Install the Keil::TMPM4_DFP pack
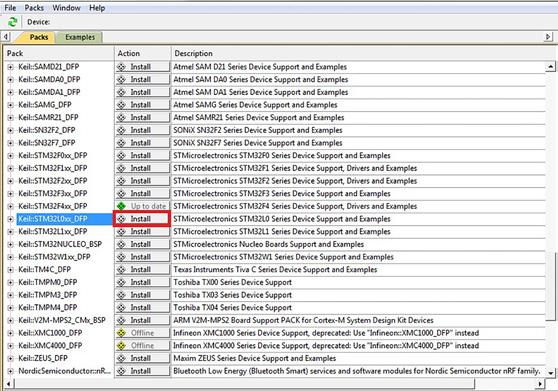The image size is (558, 391). coord(142,308)
